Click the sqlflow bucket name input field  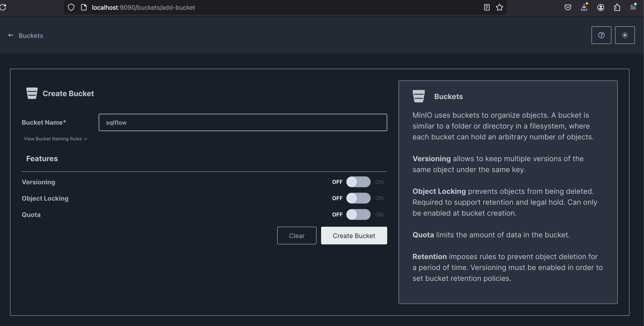point(243,122)
